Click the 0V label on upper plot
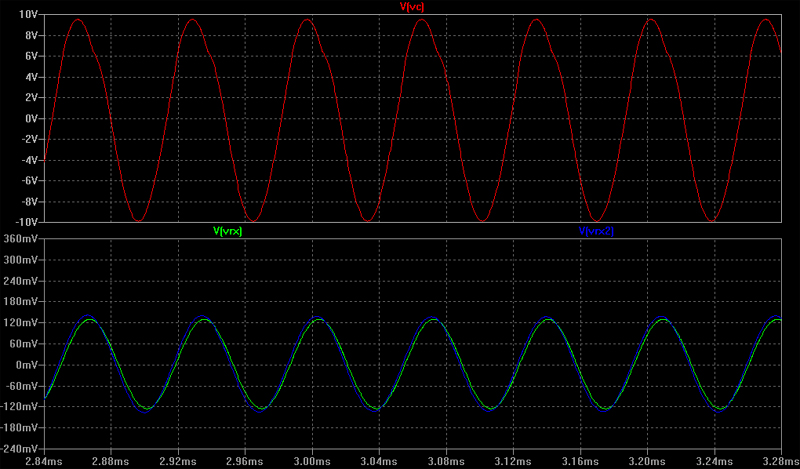The height and width of the screenshot is (469, 800). pos(31,118)
